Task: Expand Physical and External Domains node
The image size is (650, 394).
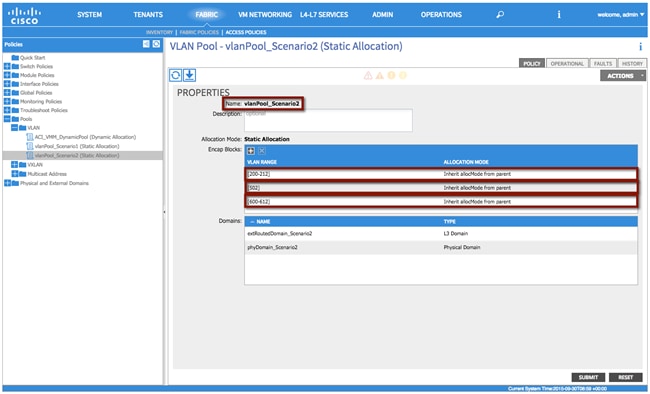Action: tap(7, 183)
